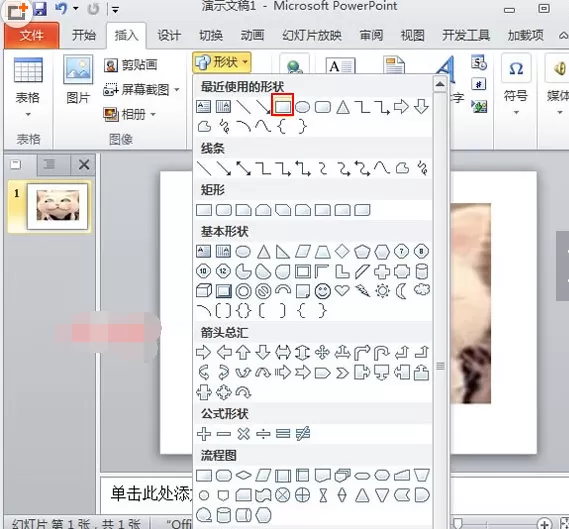The height and width of the screenshot is (529, 569).
Task: Switch to the 设计 tab
Action: [169, 35]
